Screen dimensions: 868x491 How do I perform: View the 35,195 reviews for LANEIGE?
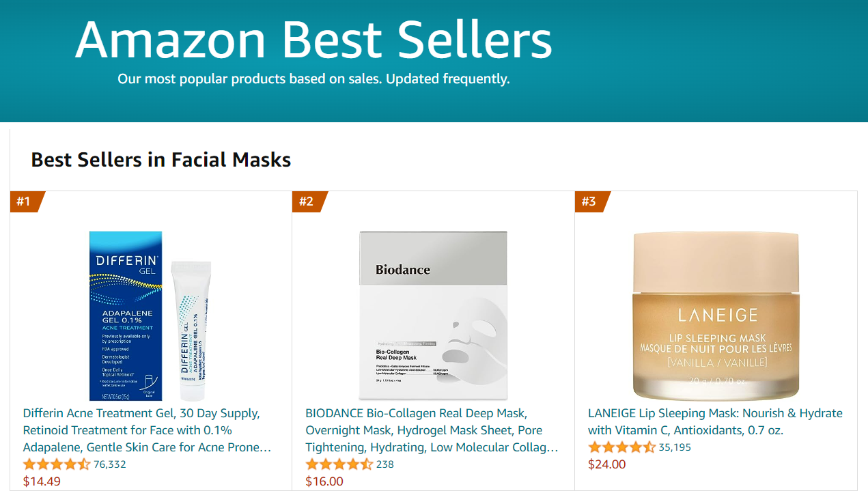pos(675,447)
